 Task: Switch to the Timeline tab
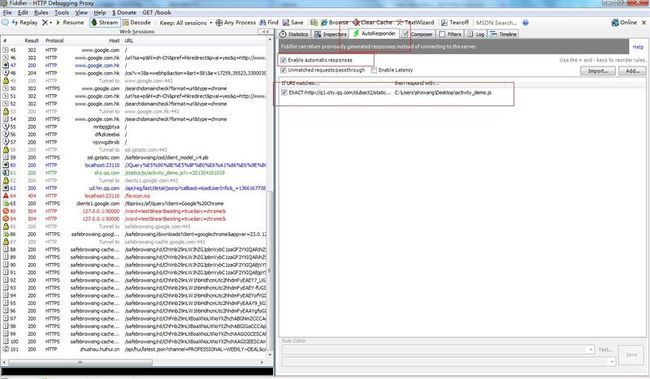pyautogui.click(x=503, y=34)
